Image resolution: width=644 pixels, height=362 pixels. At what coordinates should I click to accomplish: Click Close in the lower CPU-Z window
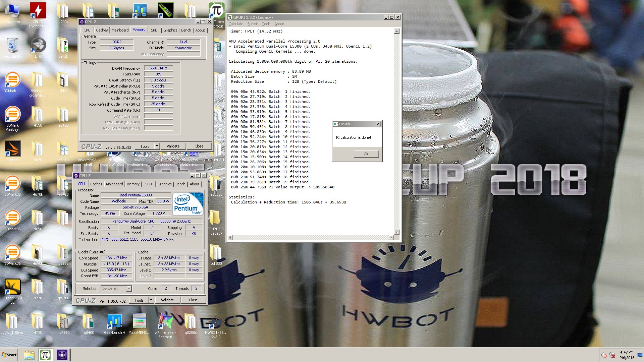coord(193,300)
